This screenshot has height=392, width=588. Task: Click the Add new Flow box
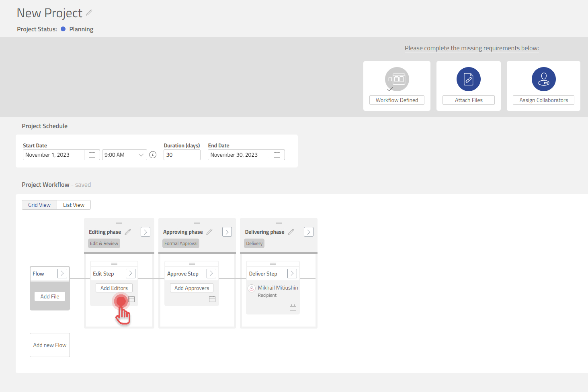tap(50, 345)
